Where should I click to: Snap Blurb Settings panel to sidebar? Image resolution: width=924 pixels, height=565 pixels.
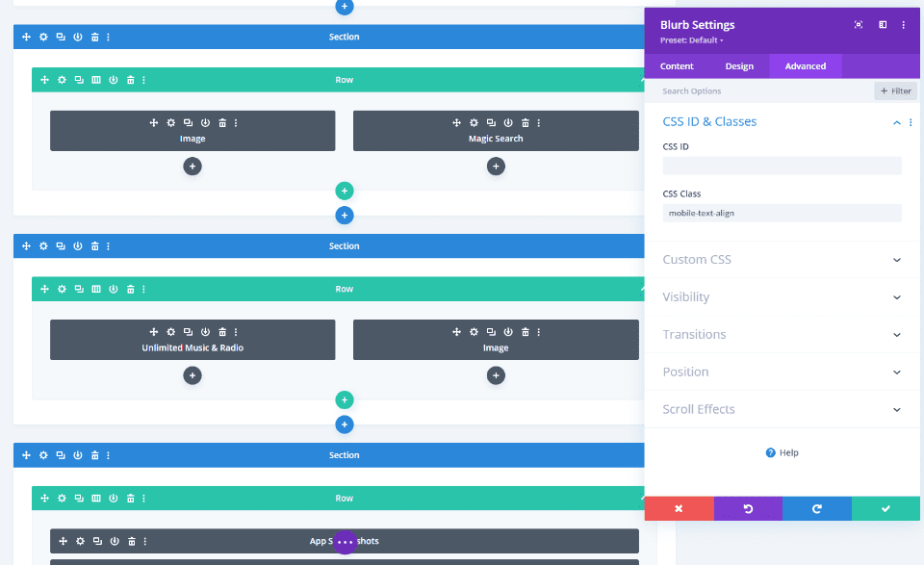click(x=883, y=25)
